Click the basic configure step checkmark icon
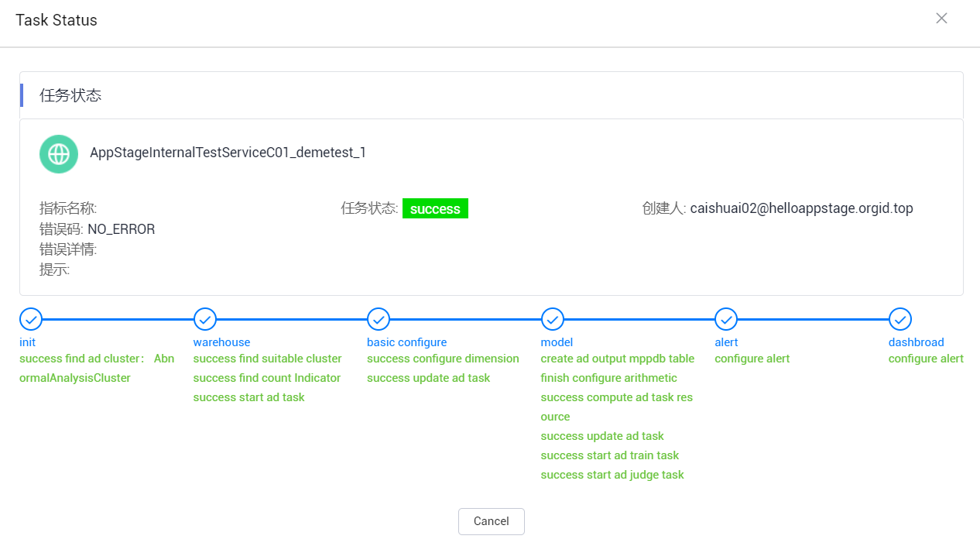The width and height of the screenshot is (980, 546). 378,318
